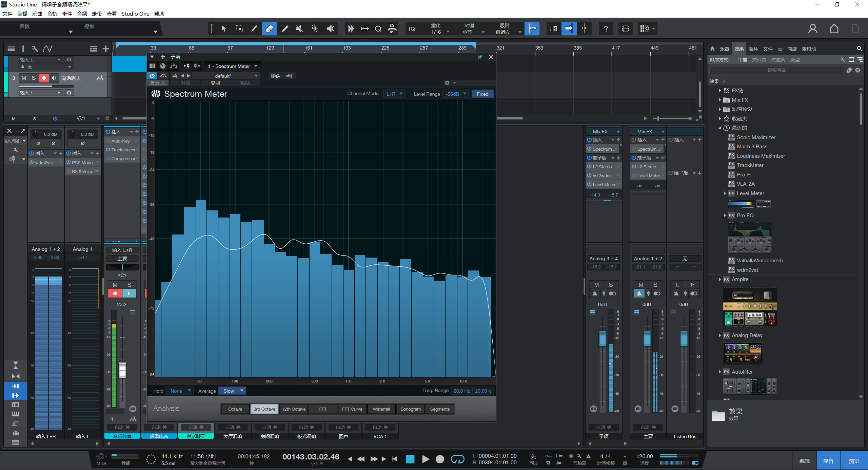Click the Fixed level range button

[x=482, y=94]
